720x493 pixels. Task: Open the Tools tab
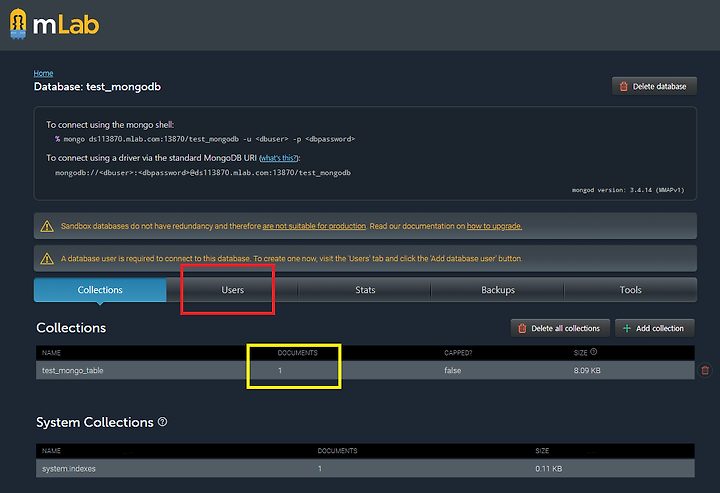[630, 290]
